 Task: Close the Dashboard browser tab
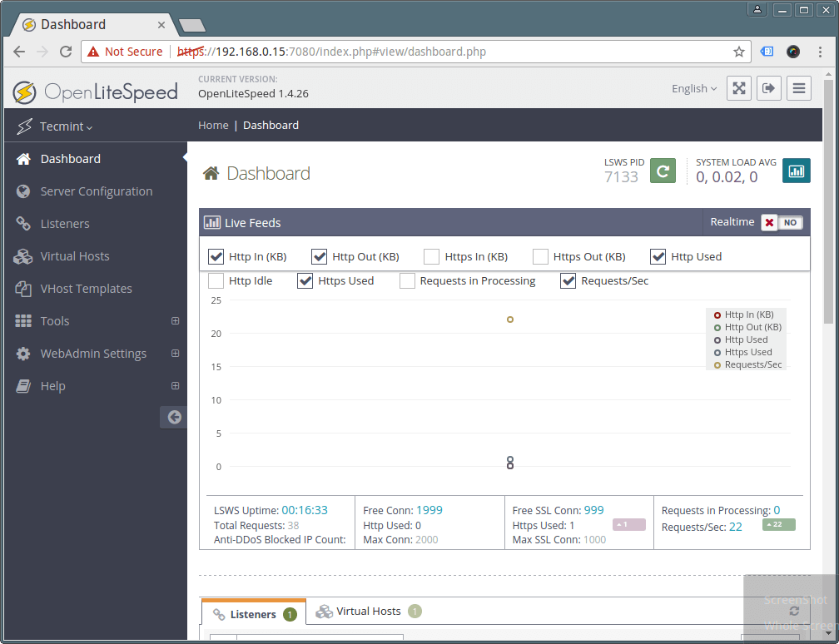pyautogui.click(x=161, y=25)
